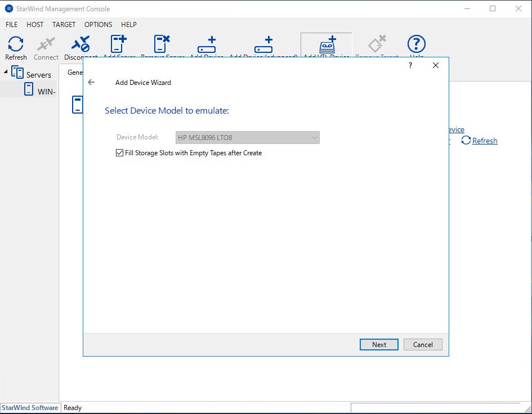Minimize the StarWind Management Console window
The height and width of the screenshot is (414, 532).
[x=467, y=8]
